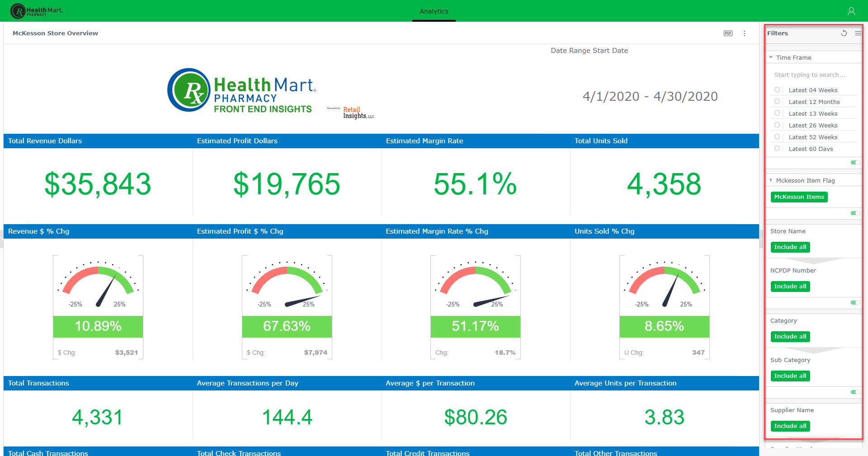The height and width of the screenshot is (456, 868).
Task: Click the 55.1% margin rate value
Action: click(x=475, y=184)
